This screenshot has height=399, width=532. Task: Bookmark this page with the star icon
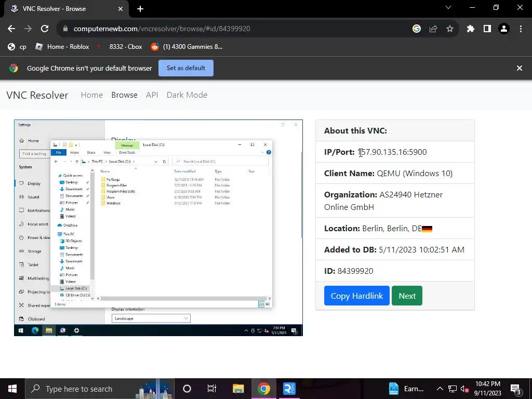tap(449, 29)
